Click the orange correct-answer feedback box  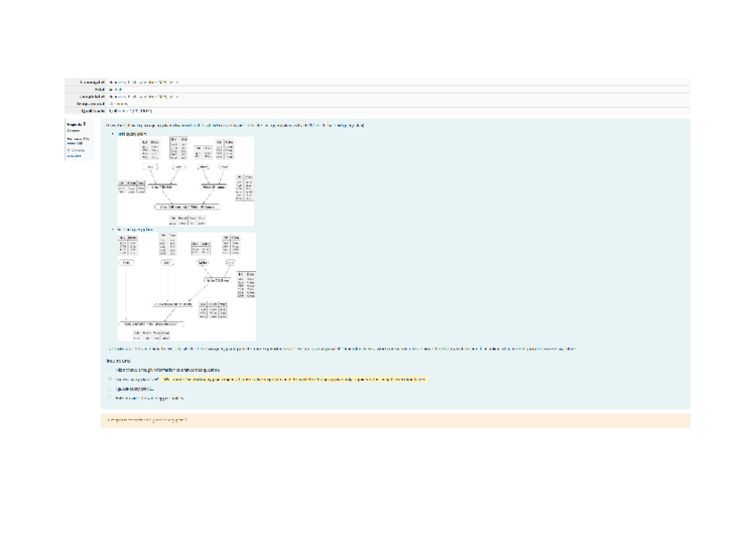(x=394, y=419)
